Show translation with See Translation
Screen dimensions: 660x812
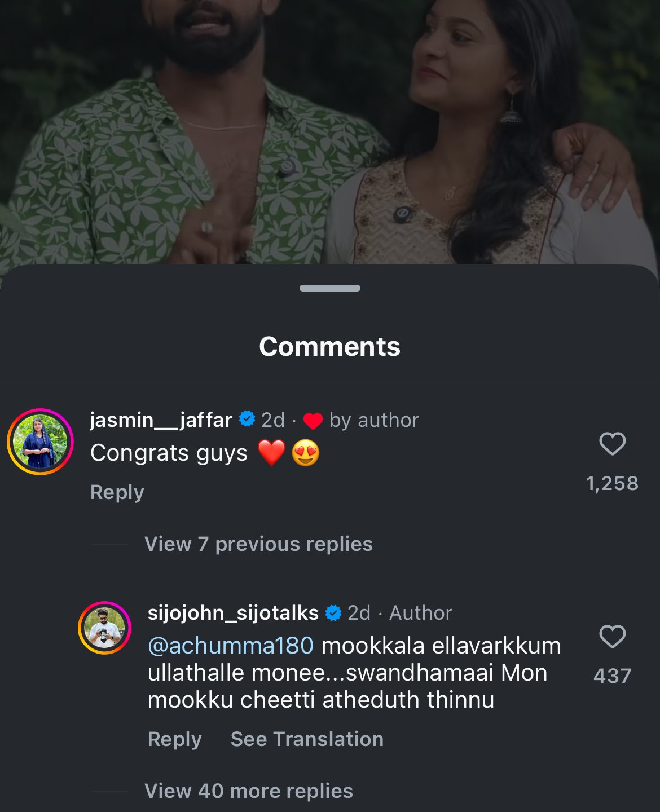(x=307, y=739)
